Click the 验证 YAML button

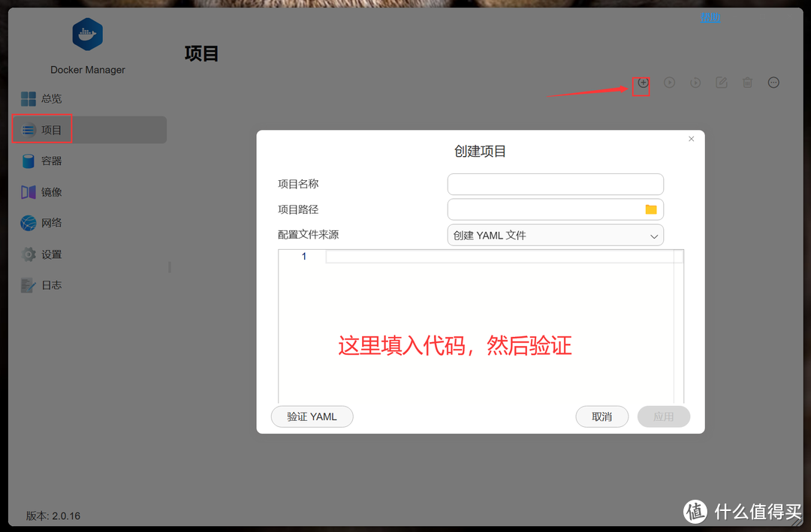[312, 416]
